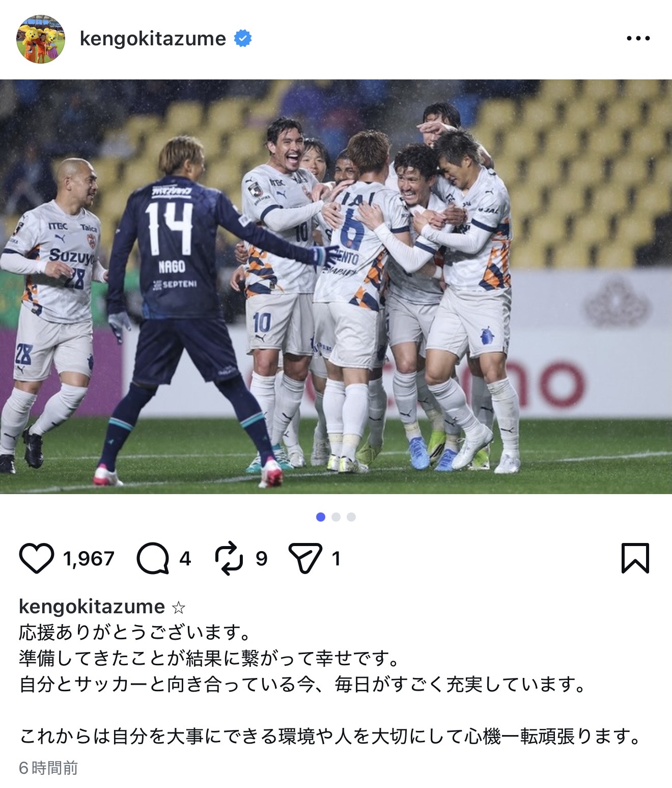
Task: Open kengokitazume username in header
Action: [153, 39]
